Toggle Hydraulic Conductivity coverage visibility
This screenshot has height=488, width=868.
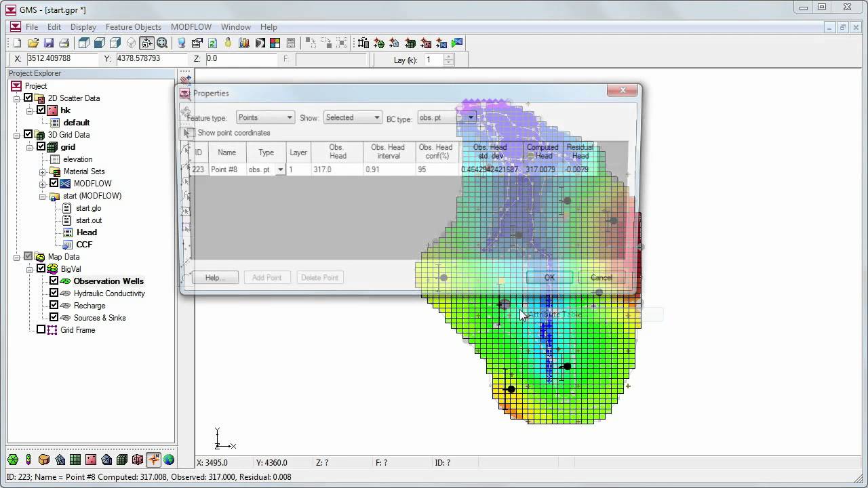click(x=54, y=293)
